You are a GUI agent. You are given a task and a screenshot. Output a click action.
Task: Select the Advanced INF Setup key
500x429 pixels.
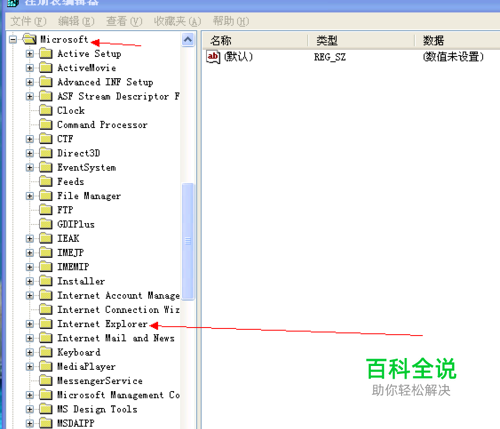tap(105, 82)
